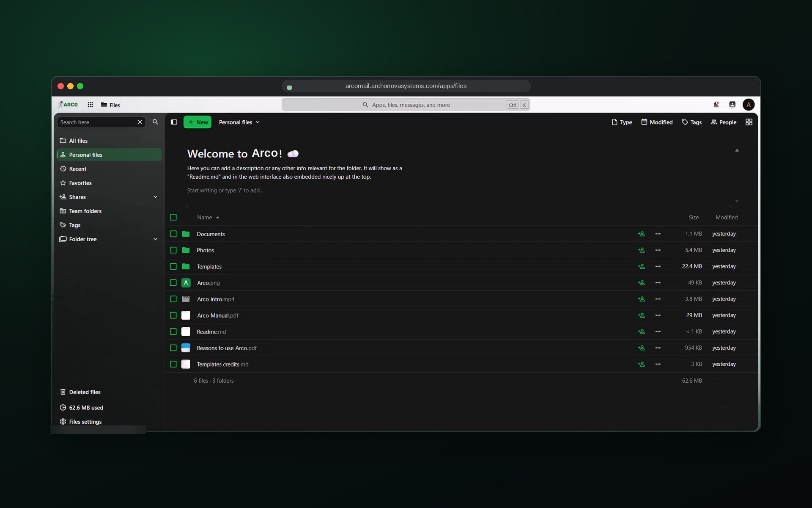Open Favorites in sidebar
This screenshot has width=812, height=508.
point(109,183)
